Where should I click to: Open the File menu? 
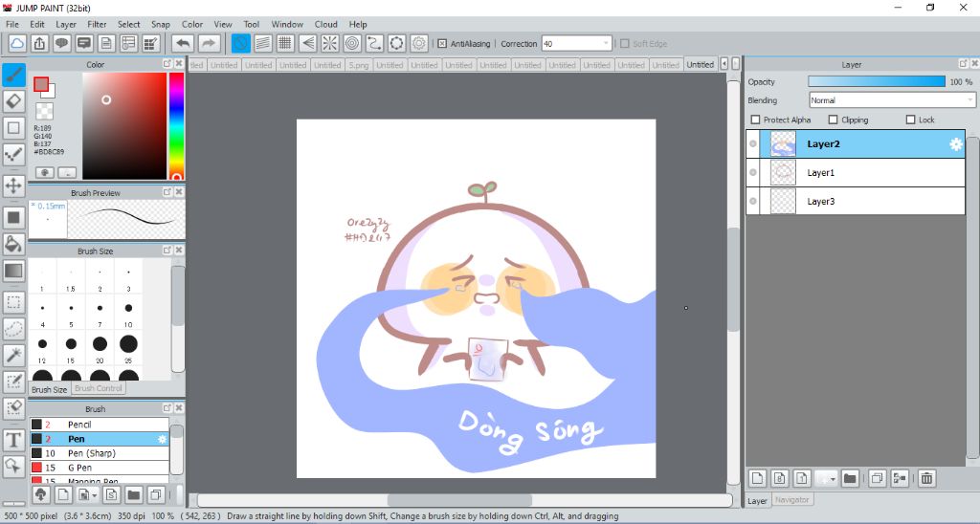[12, 24]
